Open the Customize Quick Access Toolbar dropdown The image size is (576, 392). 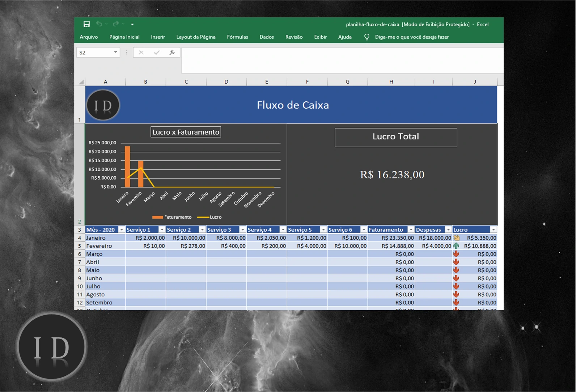pos(132,24)
